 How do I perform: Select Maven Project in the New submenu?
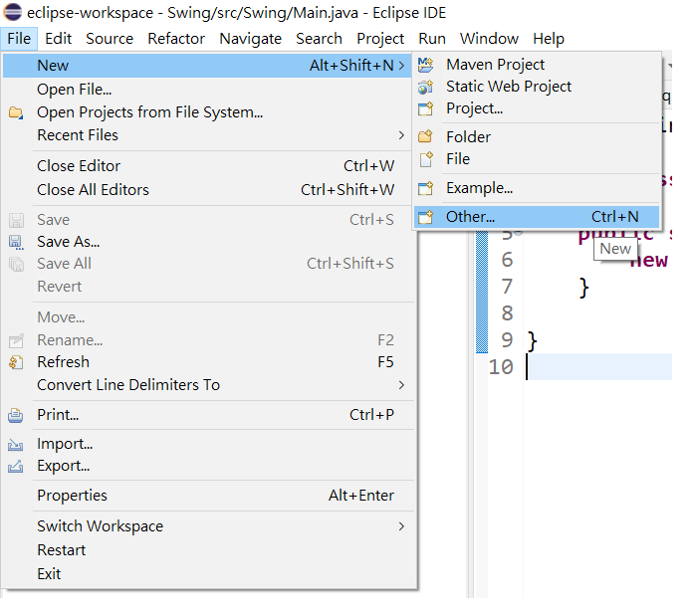[537, 65]
